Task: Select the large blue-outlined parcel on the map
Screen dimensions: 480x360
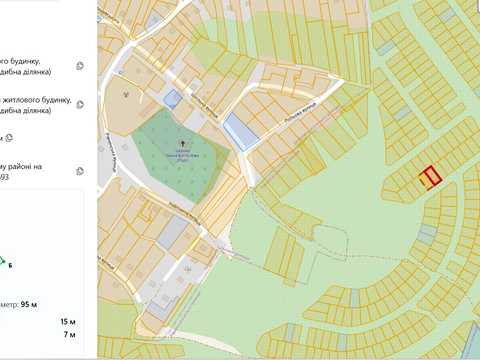Action: pyautogui.click(x=240, y=132)
